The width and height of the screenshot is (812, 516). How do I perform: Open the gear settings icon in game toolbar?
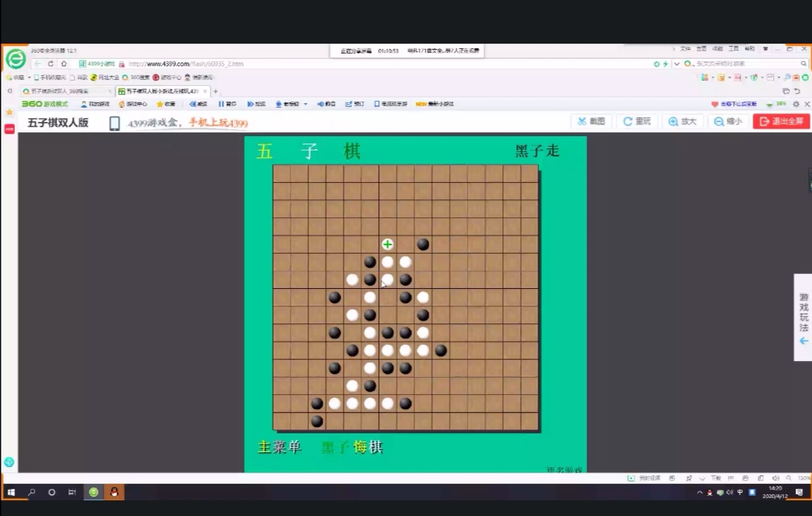(796, 104)
